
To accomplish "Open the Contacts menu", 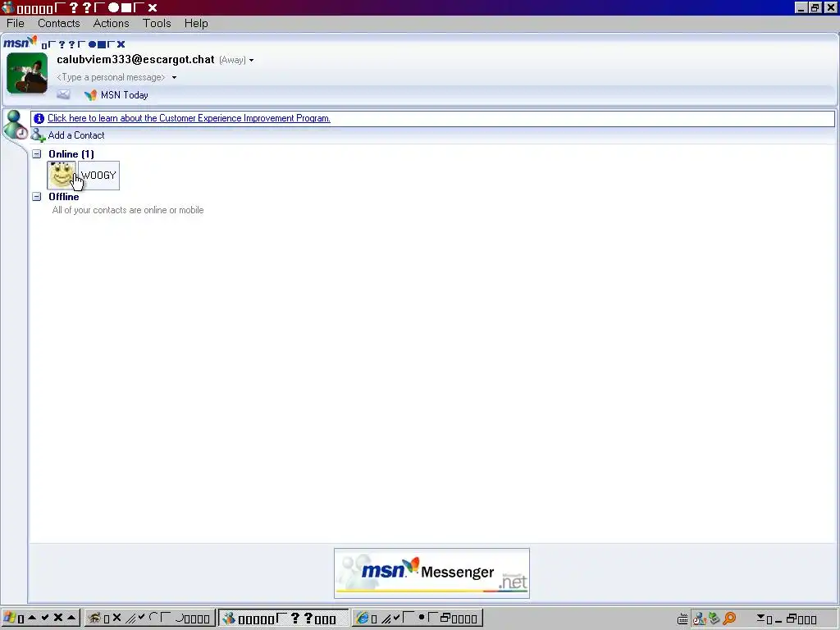I will 58,23.
